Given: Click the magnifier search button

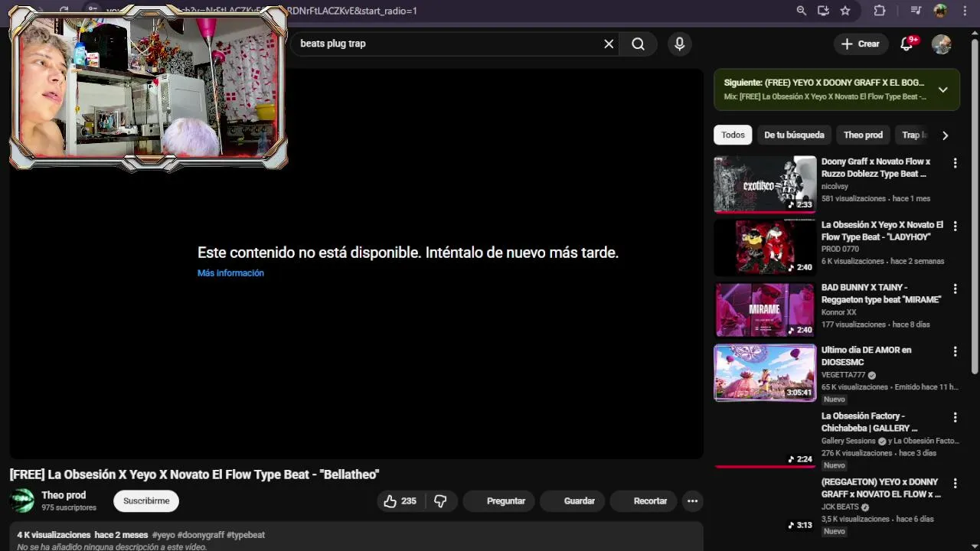Looking at the screenshot, I should [x=638, y=44].
